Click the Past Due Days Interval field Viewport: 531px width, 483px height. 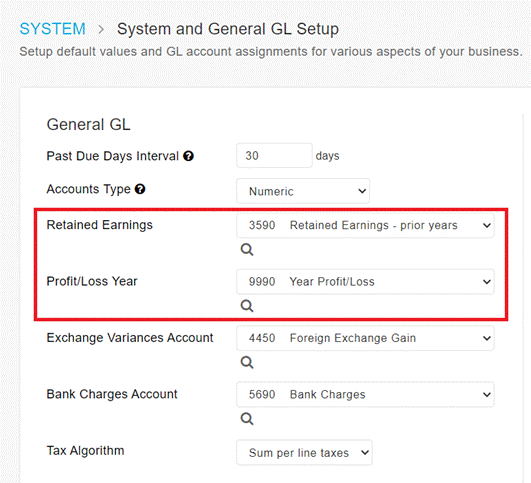[274, 155]
